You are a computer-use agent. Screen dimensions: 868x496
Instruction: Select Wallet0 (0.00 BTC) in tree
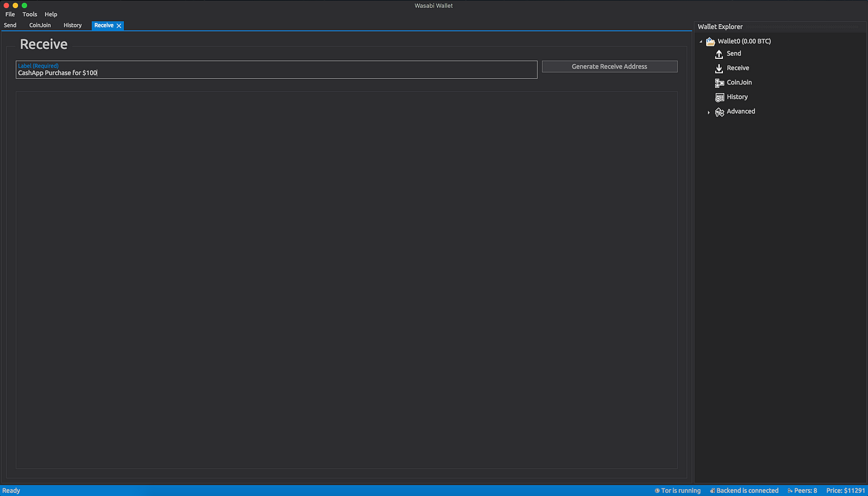744,42
